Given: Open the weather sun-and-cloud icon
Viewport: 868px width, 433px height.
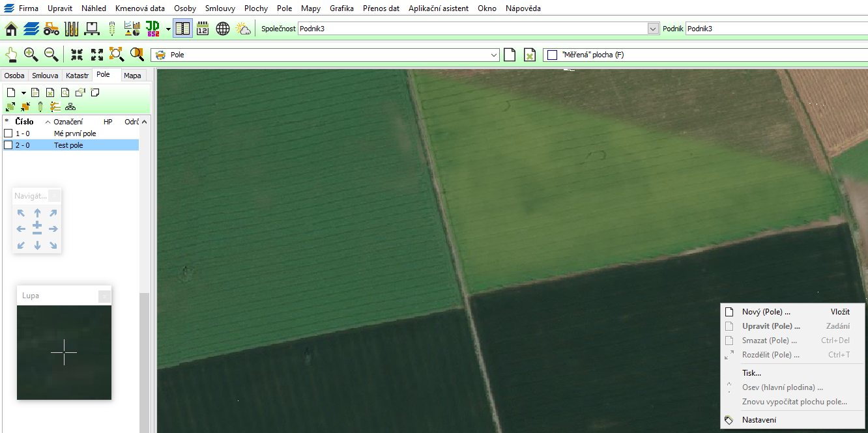Looking at the screenshot, I should pyautogui.click(x=243, y=29).
